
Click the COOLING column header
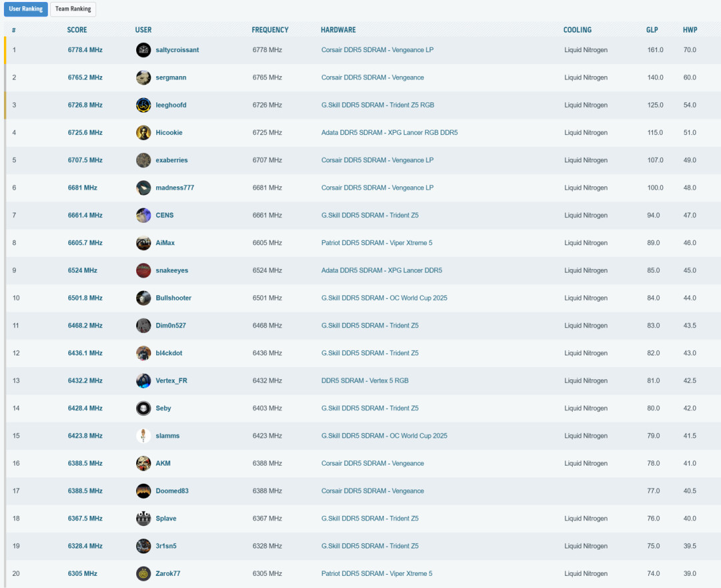(577, 30)
